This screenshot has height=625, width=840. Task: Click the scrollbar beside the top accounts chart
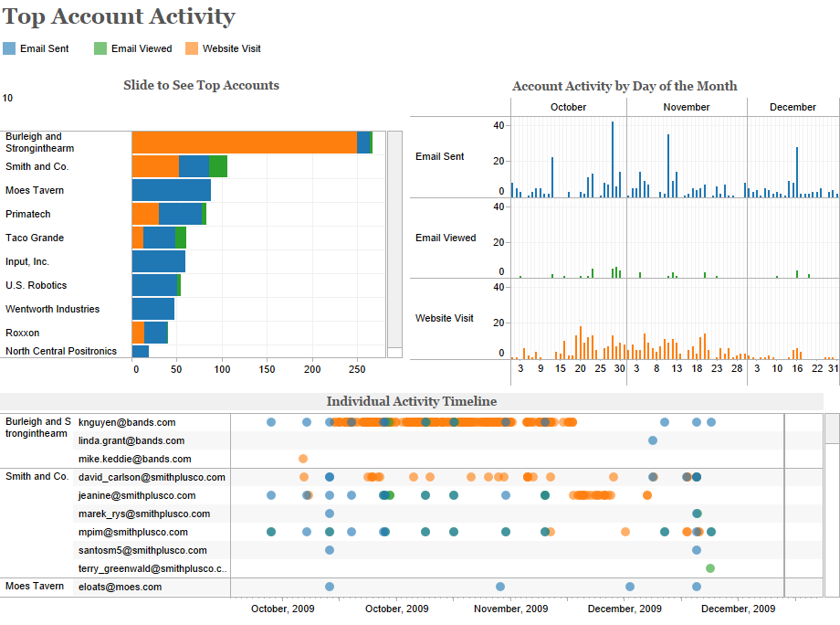point(394,238)
